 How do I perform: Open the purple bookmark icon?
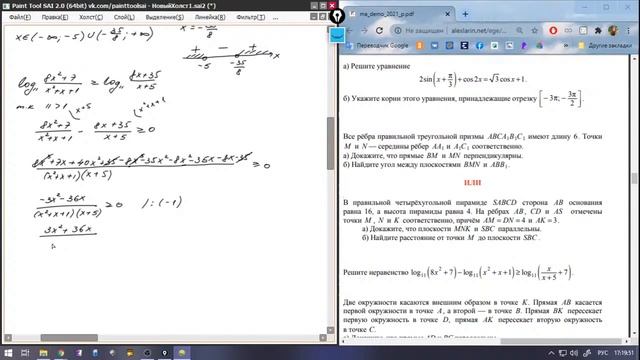[524, 46]
